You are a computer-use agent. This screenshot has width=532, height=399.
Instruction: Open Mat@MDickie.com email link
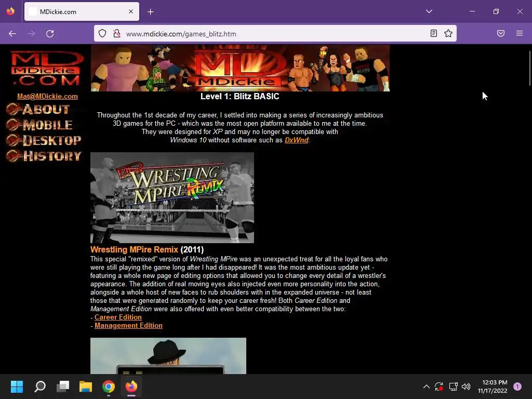47,96
